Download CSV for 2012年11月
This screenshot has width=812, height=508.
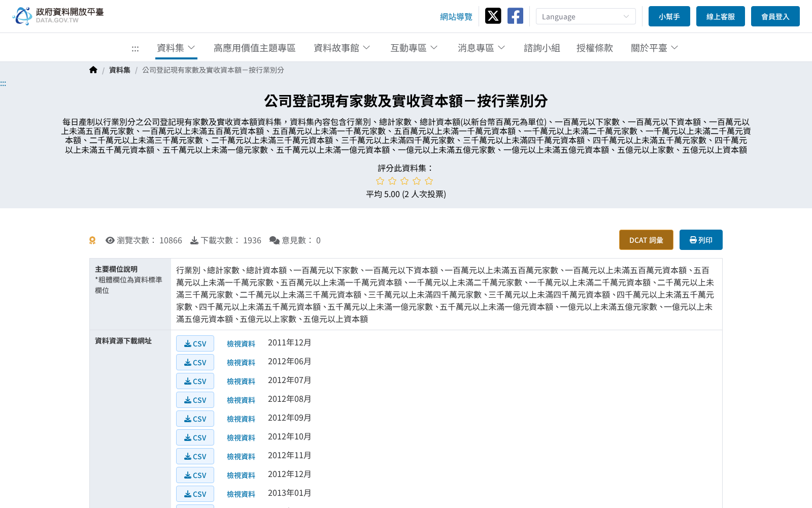pyautogui.click(x=195, y=456)
